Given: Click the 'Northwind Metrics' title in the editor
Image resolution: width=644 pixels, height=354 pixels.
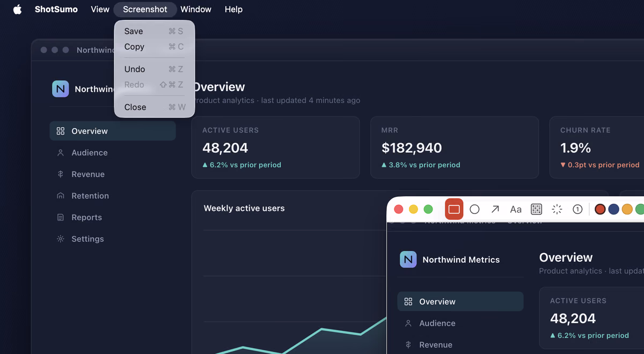Looking at the screenshot, I should [461, 260].
